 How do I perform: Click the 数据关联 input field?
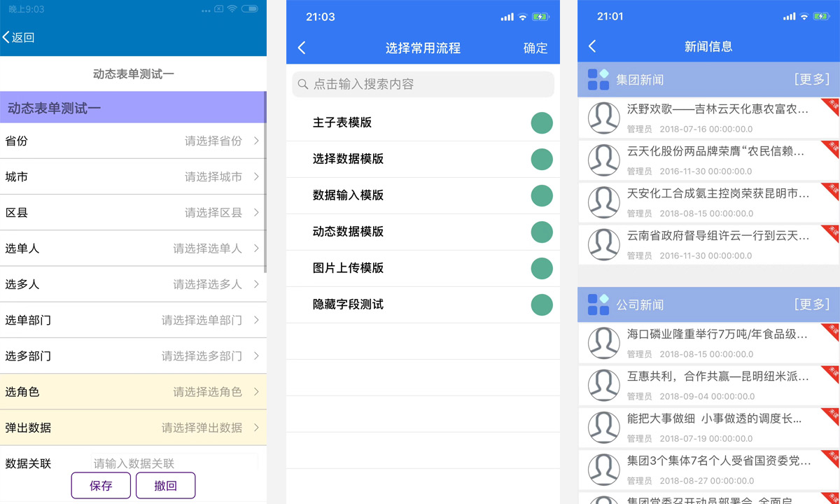click(x=174, y=463)
